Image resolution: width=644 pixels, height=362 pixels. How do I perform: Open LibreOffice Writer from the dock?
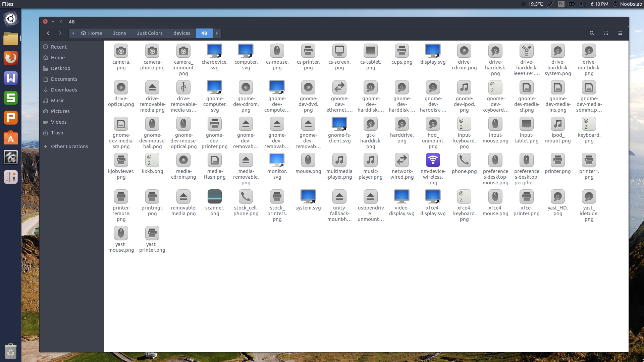(x=11, y=78)
